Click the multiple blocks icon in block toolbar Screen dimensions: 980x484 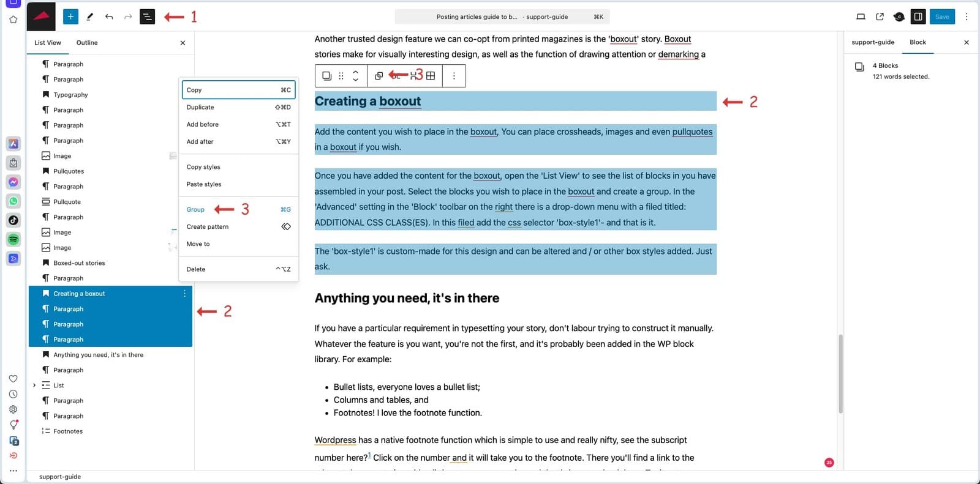click(x=327, y=76)
